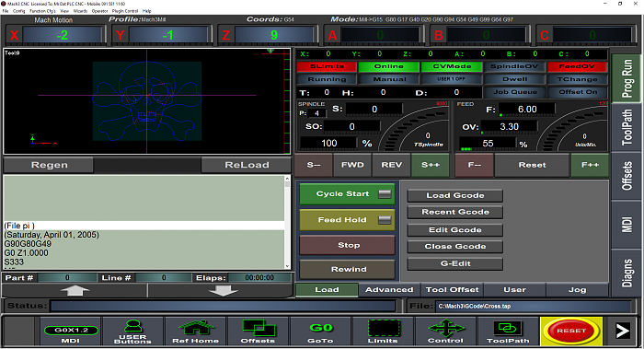Open the File menu
The height and width of the screenshot is (349, 644).
pyautogui.click(x=6, y=11)
